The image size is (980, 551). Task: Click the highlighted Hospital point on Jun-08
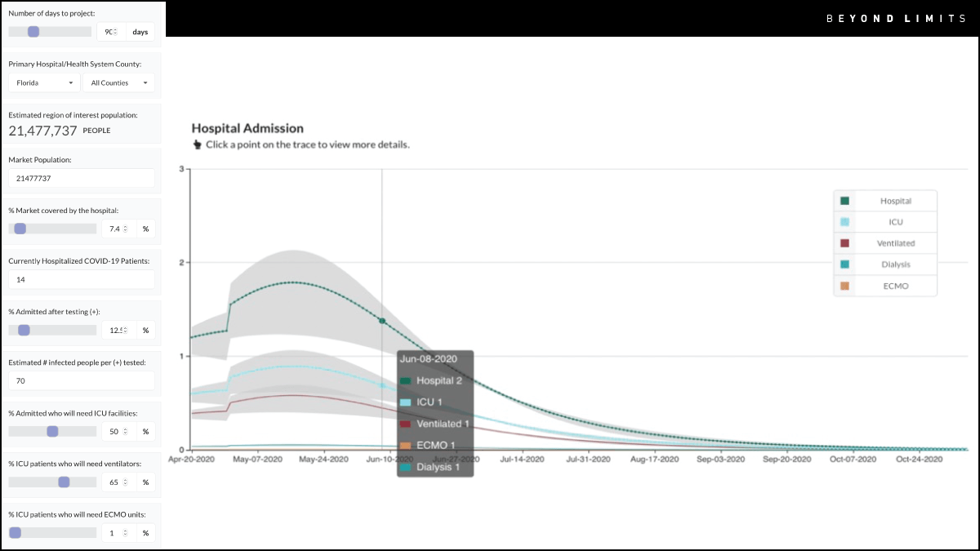click(382, 321)
